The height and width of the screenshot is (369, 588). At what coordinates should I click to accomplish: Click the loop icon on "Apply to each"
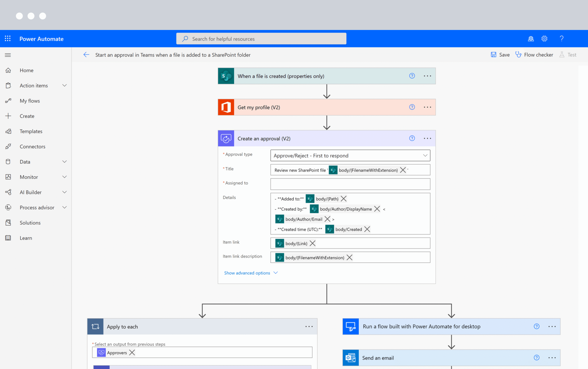[95, 327]
